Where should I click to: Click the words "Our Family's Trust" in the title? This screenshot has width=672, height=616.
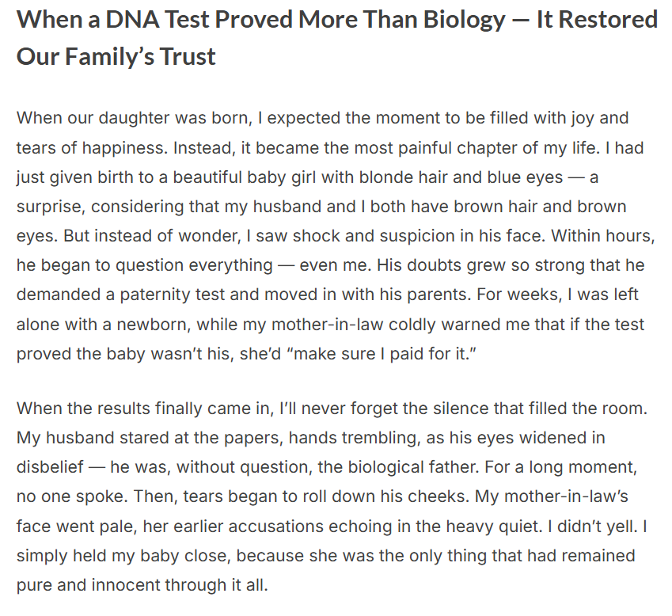click(116, 56)
